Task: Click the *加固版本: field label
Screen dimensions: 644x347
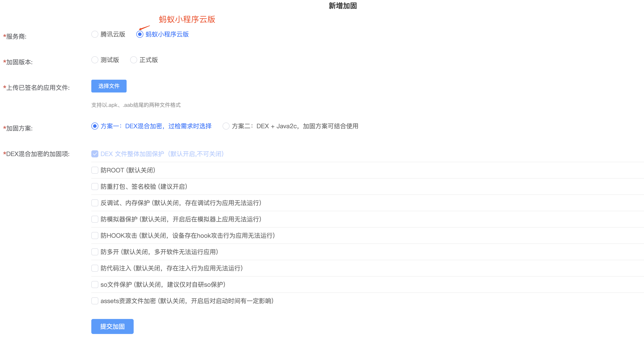Action: [x=18, y=62]
